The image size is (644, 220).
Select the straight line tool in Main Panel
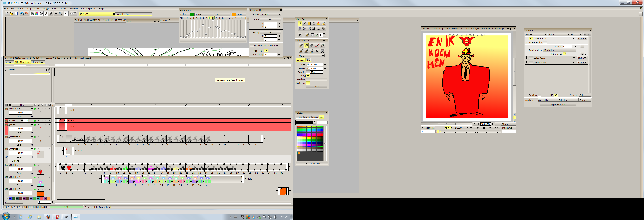click(x=304, y=23)
